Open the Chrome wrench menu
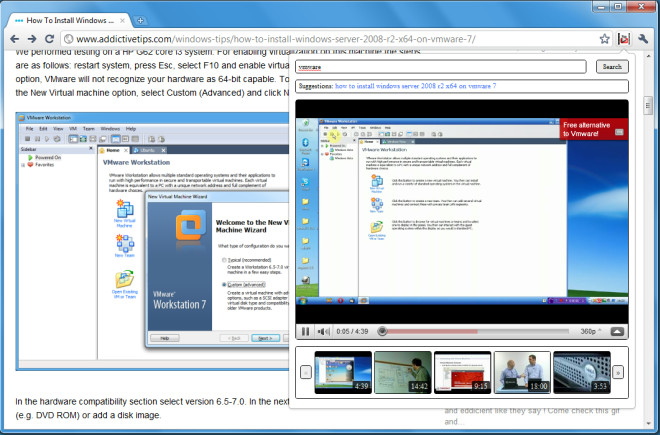The height and width of the screenshot is (435, 660). point(643,39)
